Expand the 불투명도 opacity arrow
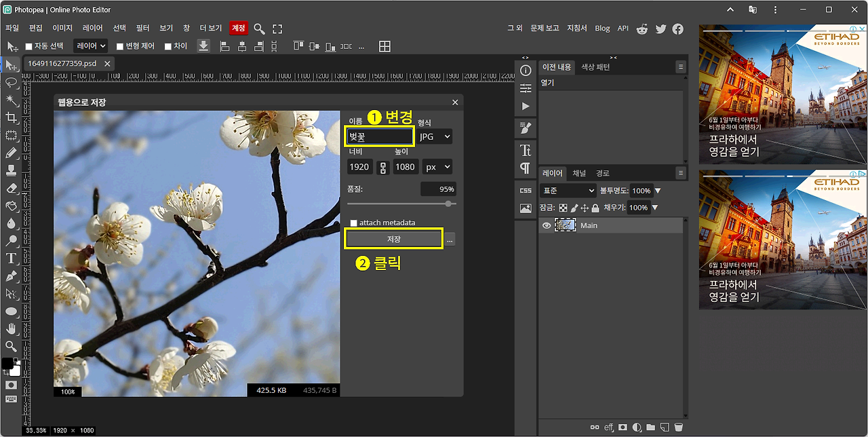Image resolution: width=868 pixels, height=437 pixels. [658, 191]
